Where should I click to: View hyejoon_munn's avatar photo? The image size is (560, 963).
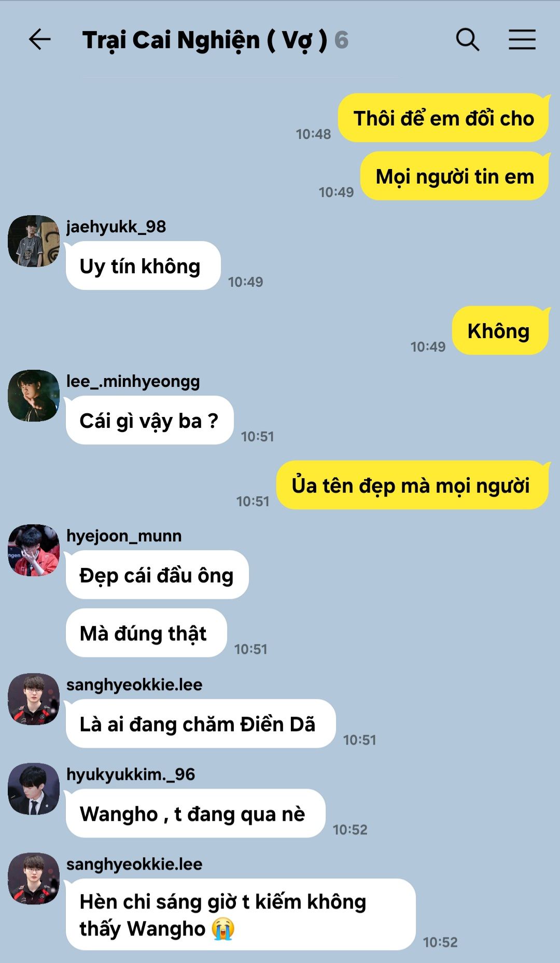tap(34, 550)
